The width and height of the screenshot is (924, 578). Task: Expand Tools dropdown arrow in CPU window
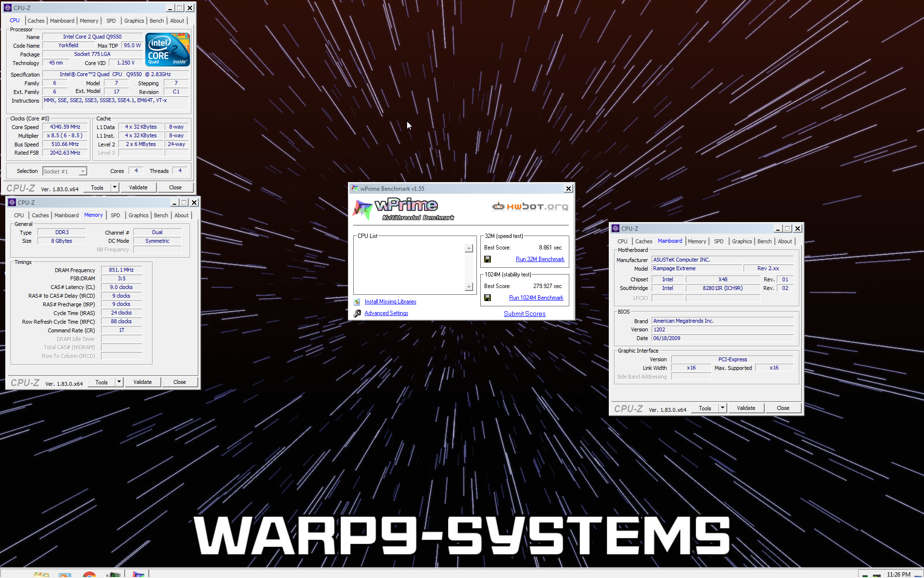click(x=115, y=187)
